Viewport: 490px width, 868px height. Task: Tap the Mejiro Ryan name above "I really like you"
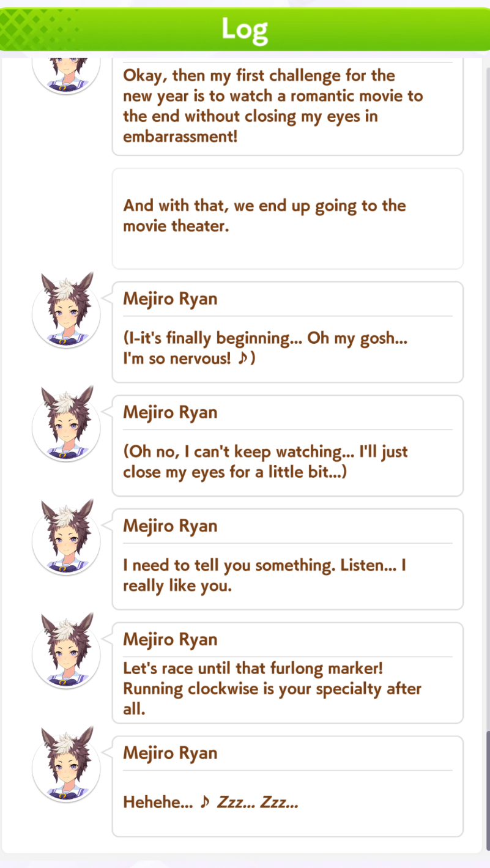[170, 526]
